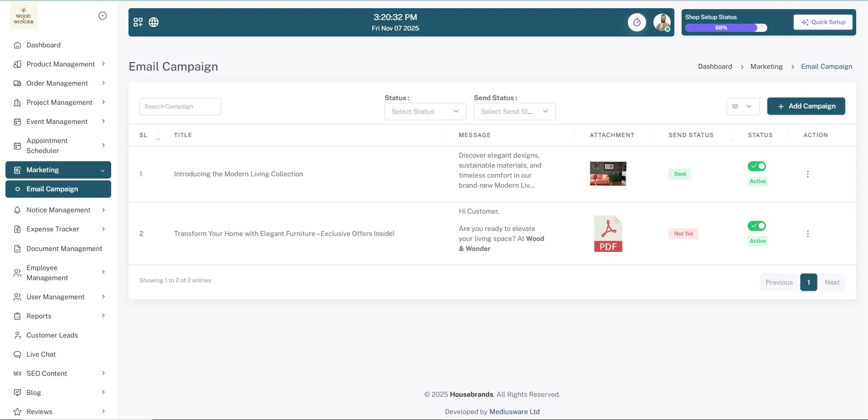This screenshot has height=420, width=868.
Task: Open the Select Send Status dropdown
Action: coord(514,111)
